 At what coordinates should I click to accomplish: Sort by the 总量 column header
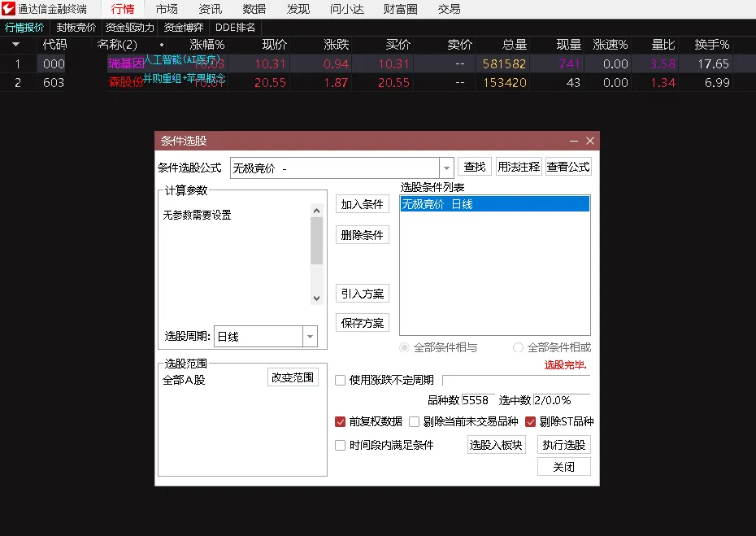pos(515,45)
